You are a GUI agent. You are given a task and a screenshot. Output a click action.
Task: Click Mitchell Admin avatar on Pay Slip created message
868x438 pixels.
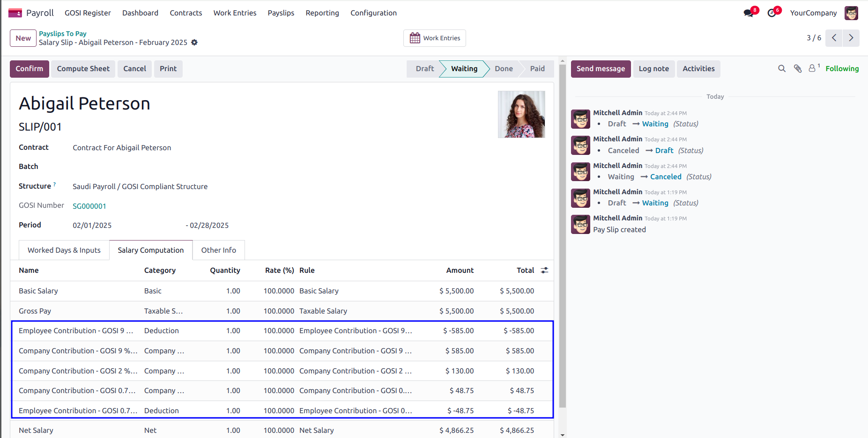click(580, 225)
